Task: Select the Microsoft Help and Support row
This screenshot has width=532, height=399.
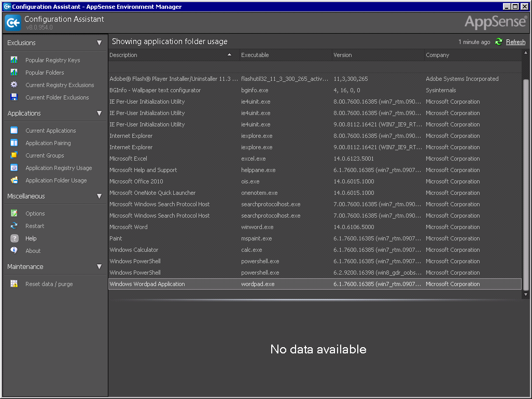Action: [315, 170]
